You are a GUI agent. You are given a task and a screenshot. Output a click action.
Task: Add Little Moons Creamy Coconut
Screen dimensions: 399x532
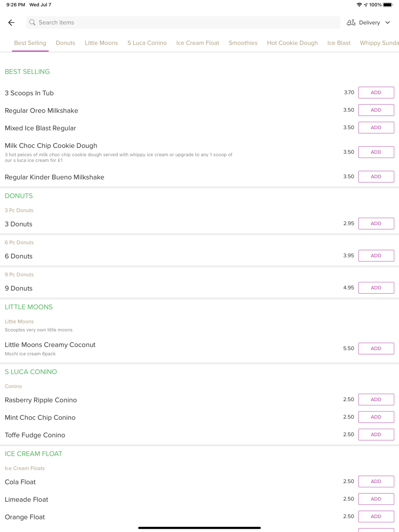point(376,349)
